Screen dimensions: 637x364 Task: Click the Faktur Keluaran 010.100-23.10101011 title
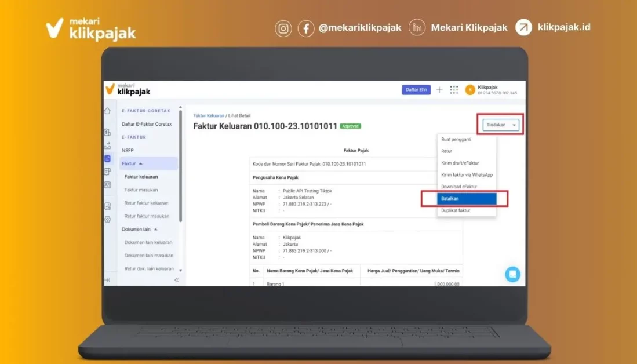(265, 126)
